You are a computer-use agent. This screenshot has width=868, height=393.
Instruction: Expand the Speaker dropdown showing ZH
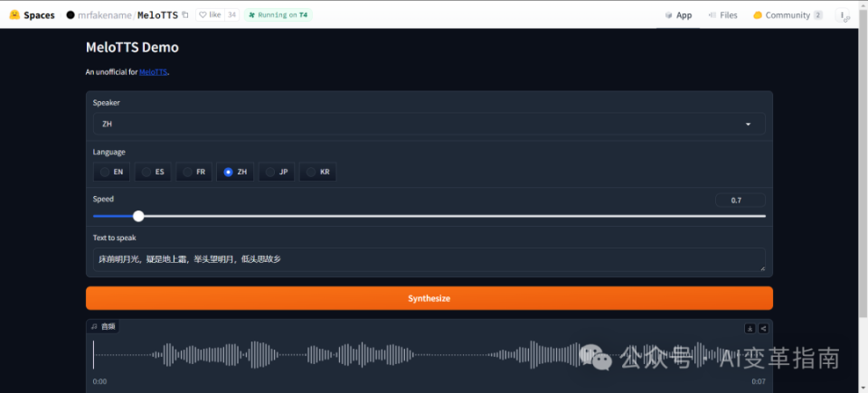(429, 124)
